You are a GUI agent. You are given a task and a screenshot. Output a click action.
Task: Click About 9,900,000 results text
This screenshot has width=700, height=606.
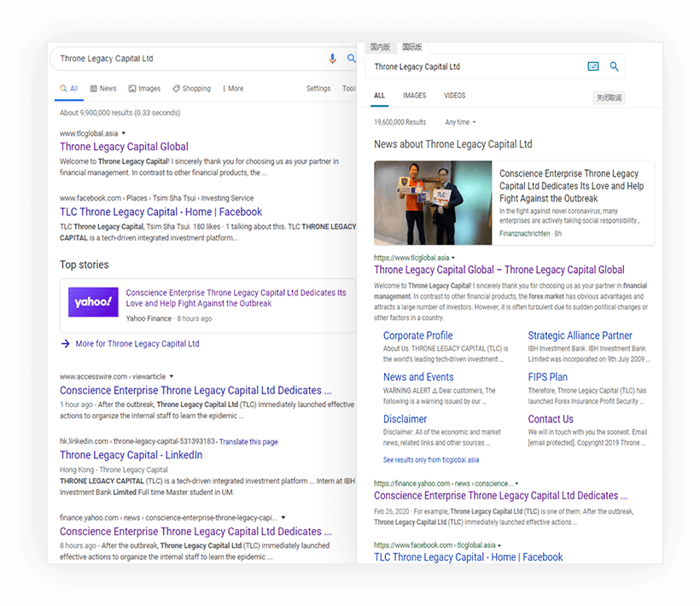[120, 113]
